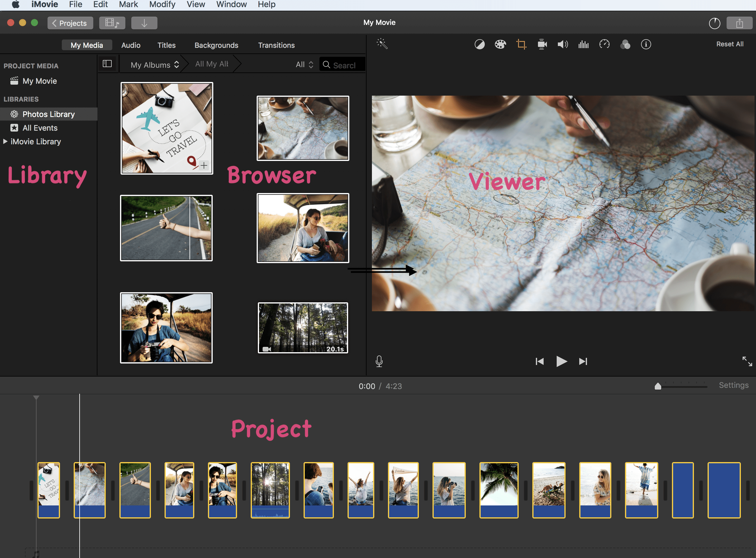Select the Let's Go Travel photo thumbnail
The image size is (756, 558).
(x=167, y=128)
